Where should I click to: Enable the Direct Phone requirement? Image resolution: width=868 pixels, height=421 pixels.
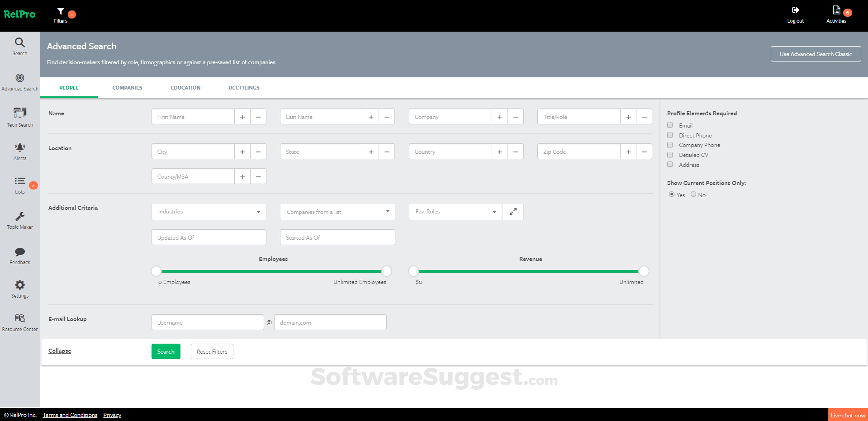pyautogui.click(x=670, y=135)
